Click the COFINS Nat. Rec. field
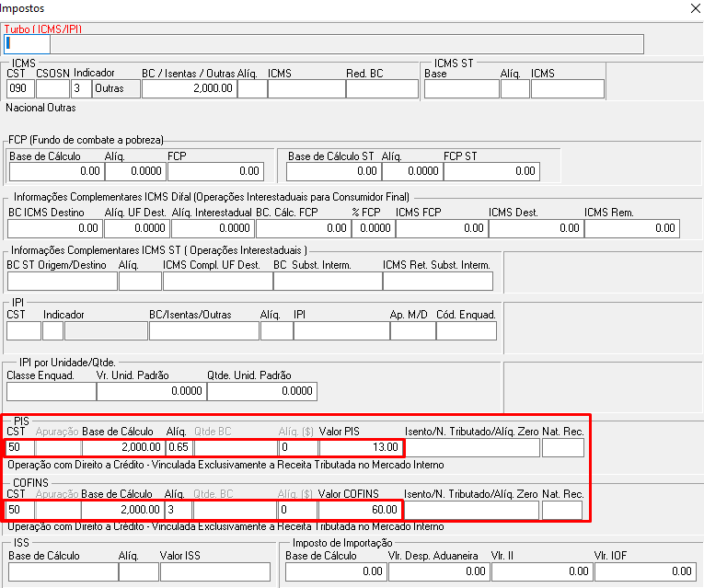Viewport: 704px width, 588px height. click(x=562, y=510)
